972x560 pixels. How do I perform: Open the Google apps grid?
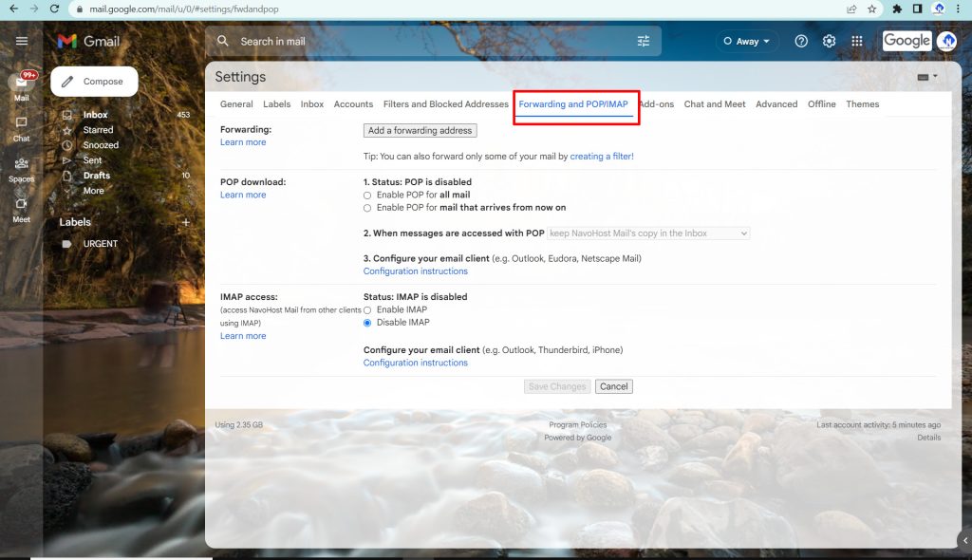pos(856,41)
